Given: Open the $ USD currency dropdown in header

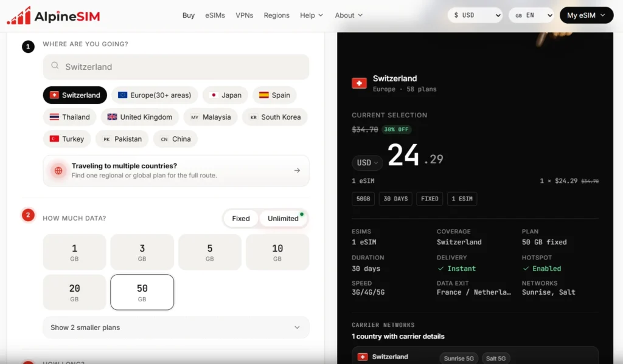Looking at the screenshot, I should pyautogui.click(x=475, y=15).
